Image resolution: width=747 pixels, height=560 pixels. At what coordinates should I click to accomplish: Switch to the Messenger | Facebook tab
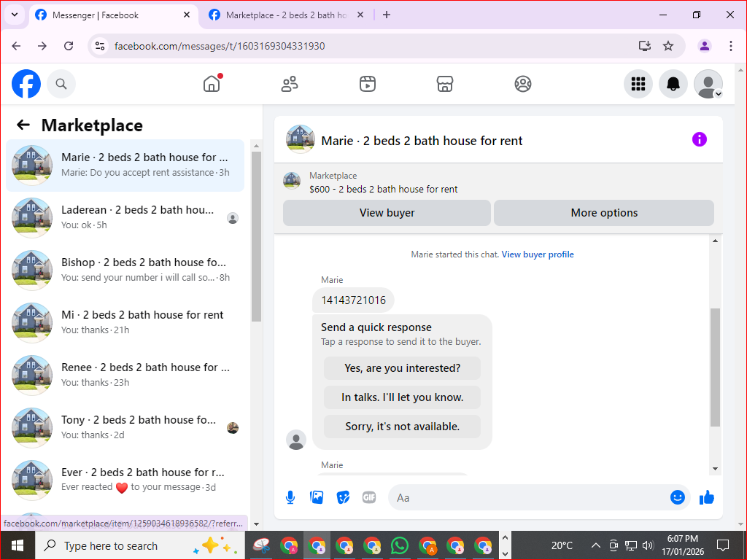coord(113,15)
